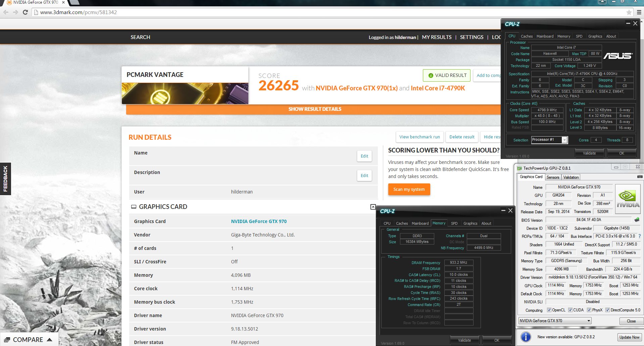Open the Chrome hamburger menu
The width and height of the screenshot is (644, 346).
pos(639,12)
